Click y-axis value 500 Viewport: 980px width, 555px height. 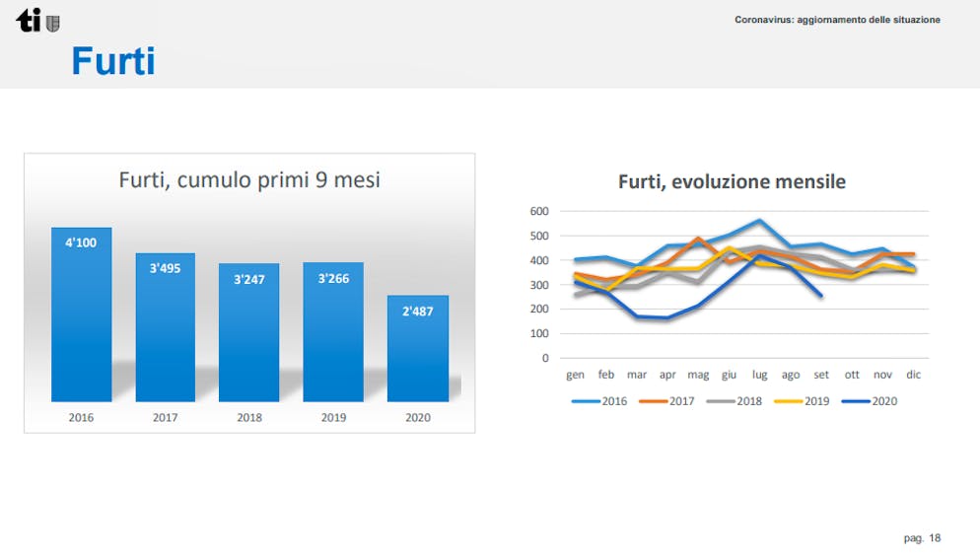point(539,236)
